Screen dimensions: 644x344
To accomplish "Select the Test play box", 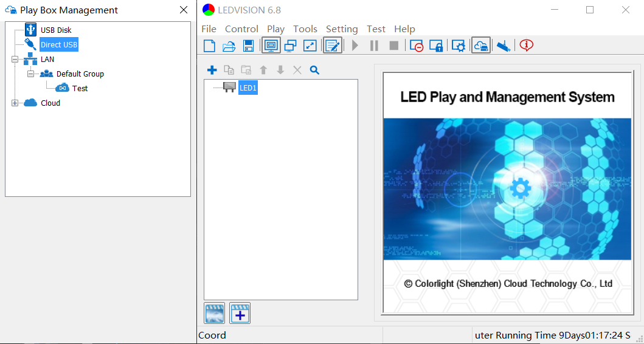I will (x=80, y=88).
